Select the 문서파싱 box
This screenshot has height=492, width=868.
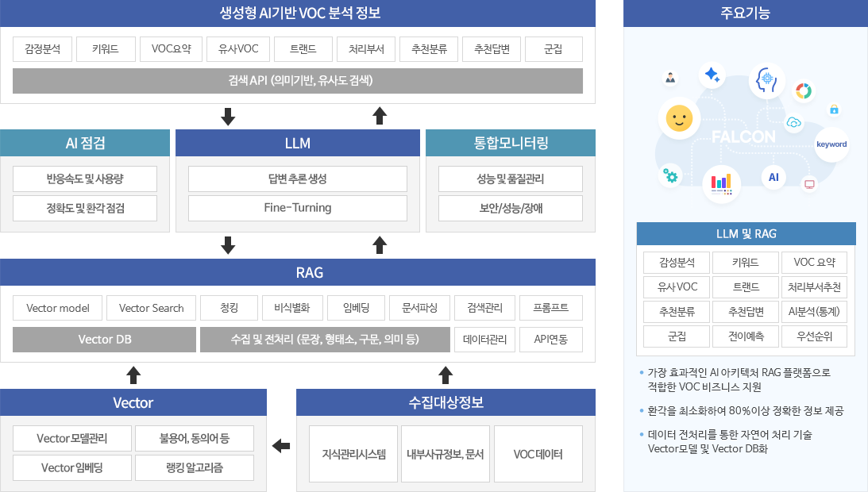tap(419, 308)
